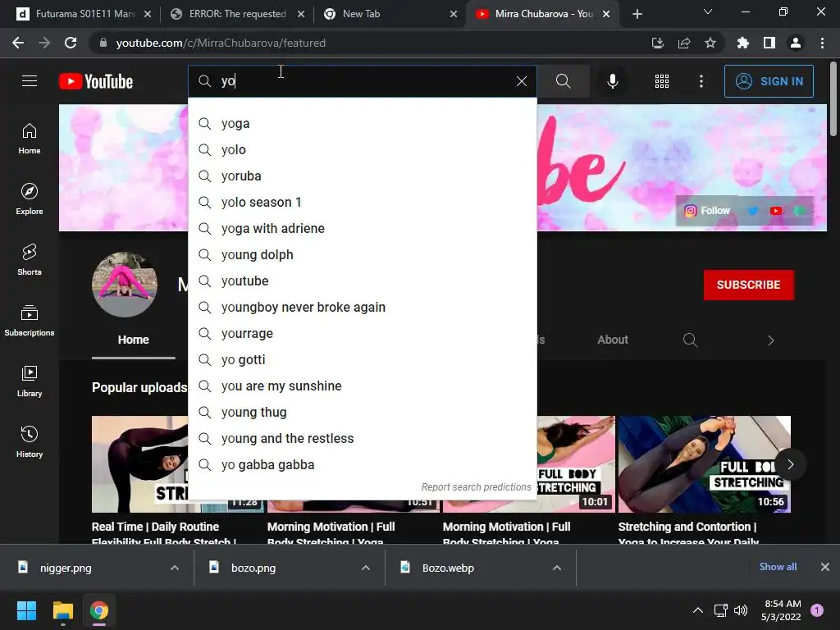Screen dimensions: 840x630
Task: Pick the 'yo gabba gabba' suggestion
Action: [x=363, y=465]
